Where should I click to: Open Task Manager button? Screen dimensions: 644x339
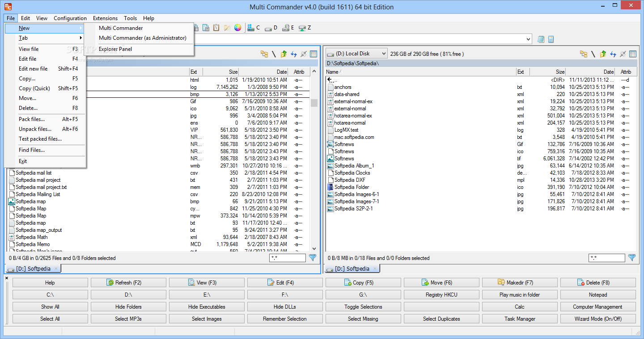[x=520, y=319]
